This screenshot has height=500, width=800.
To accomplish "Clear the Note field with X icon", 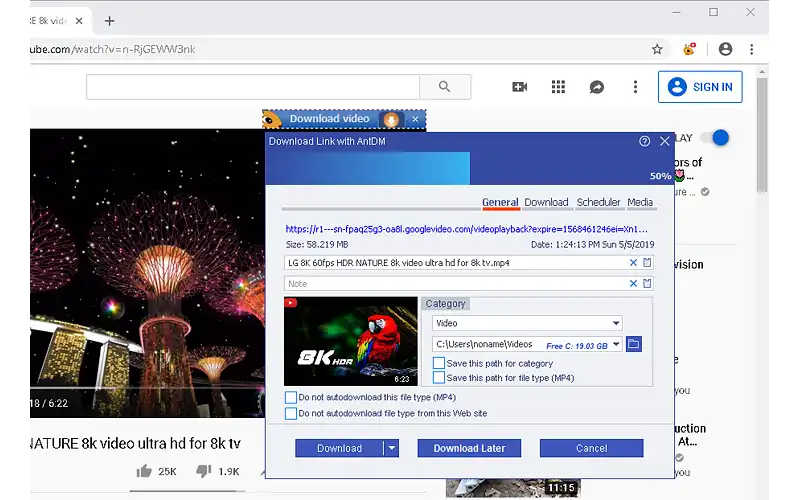I will tap(633, 283).
